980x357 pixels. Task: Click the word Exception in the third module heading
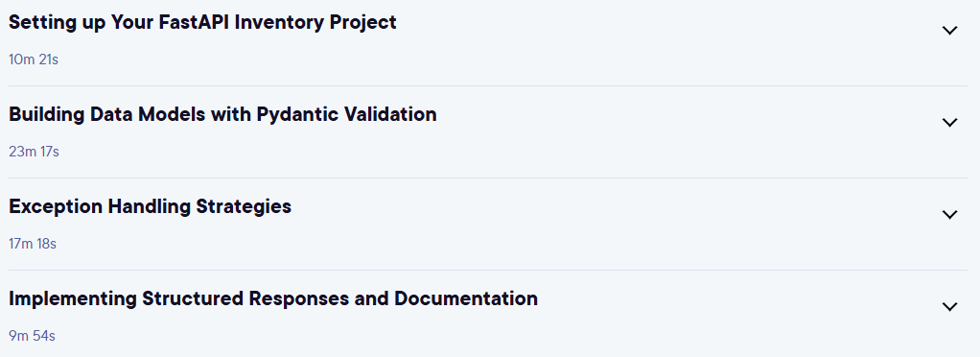pyautogui.click(x=56, y=207)
